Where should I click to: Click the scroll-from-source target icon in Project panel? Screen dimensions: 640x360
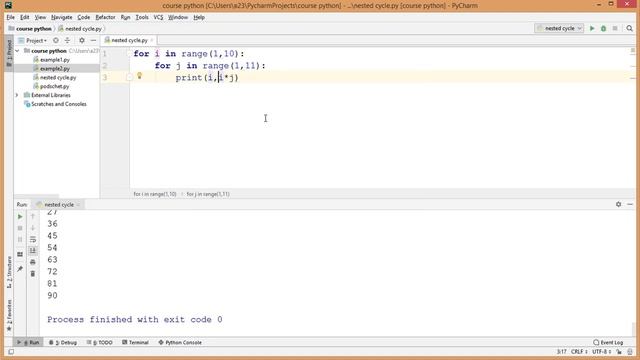(56, 40)
